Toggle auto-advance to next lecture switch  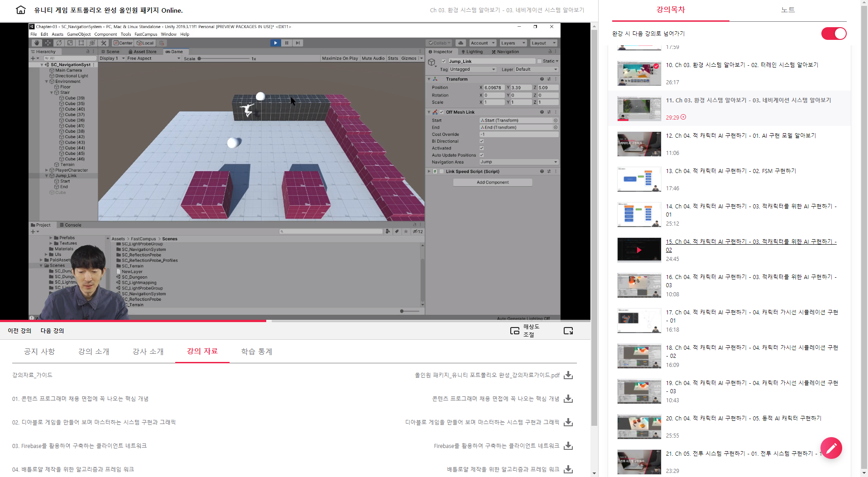point(834,34)
